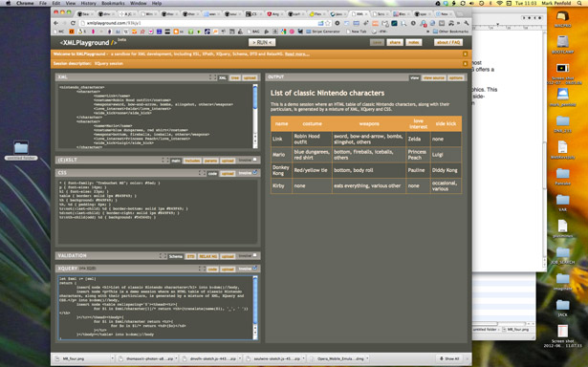Expand the (E)XSLT panel with fullscreen icon

tap(165, 160)
